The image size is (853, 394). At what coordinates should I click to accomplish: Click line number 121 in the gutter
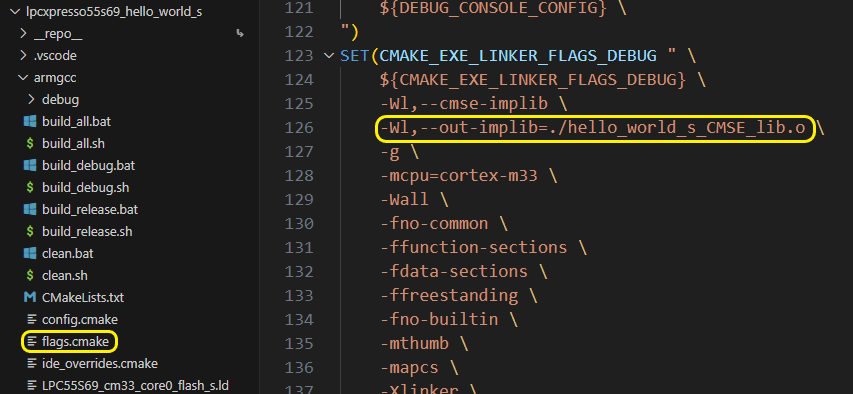(299, 8)
